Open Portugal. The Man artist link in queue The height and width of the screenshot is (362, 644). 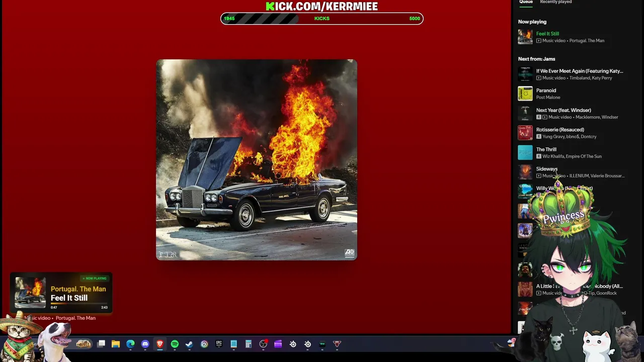pyautogui.click(x=587, y=41)
